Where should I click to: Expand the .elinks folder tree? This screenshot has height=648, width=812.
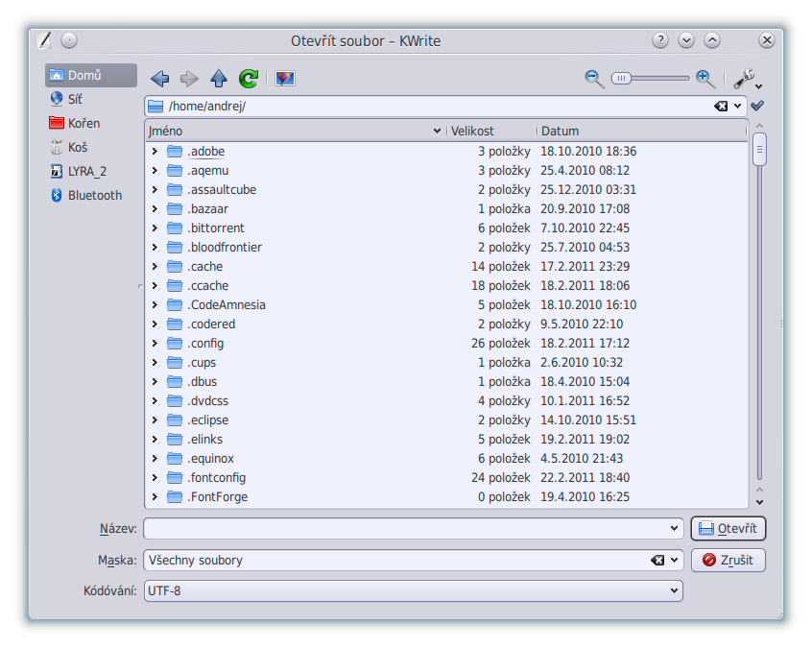point(155,440)
